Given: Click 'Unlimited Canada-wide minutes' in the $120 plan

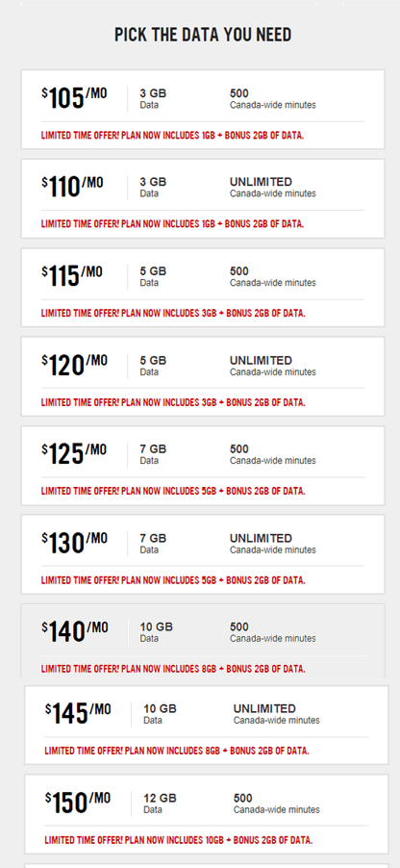Looking at the screenshot, I should point(273,366).
